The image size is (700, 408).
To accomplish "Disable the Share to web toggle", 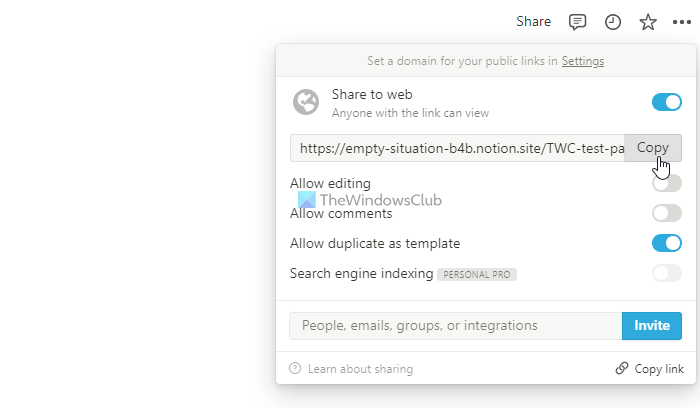I will 667,102.
